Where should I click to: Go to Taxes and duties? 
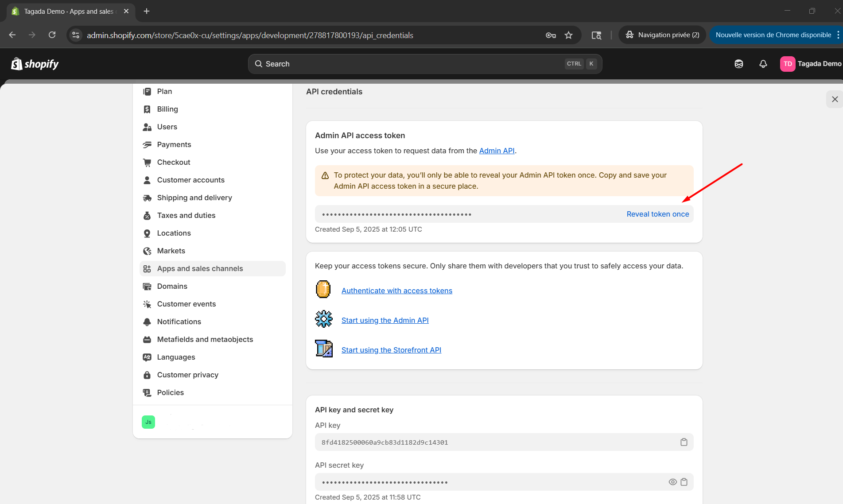point(213,215)
